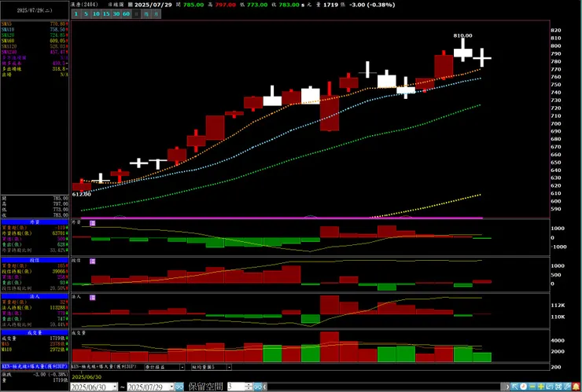Click the 投信持股(張) row
Image resolution: width=582 pixels, height=392 pixels.
point(35,272)
